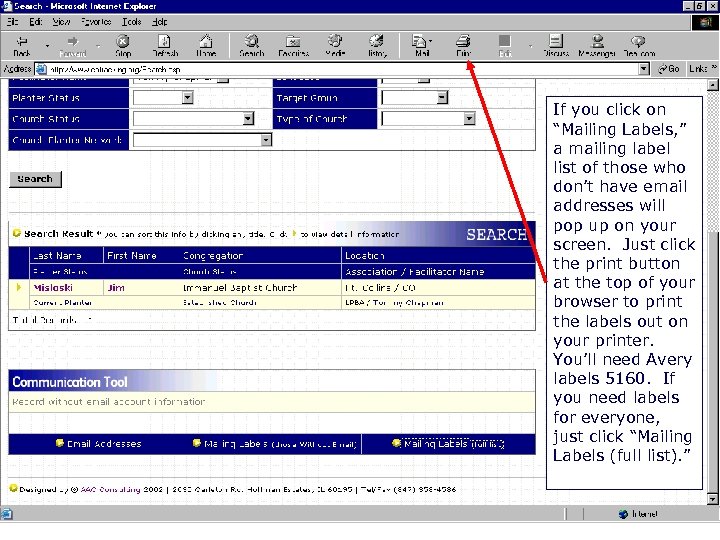Viewport: 720px width, 540px height.
Task: Click Mailing Labels (full list) link
Action: (x=455, y=444)
